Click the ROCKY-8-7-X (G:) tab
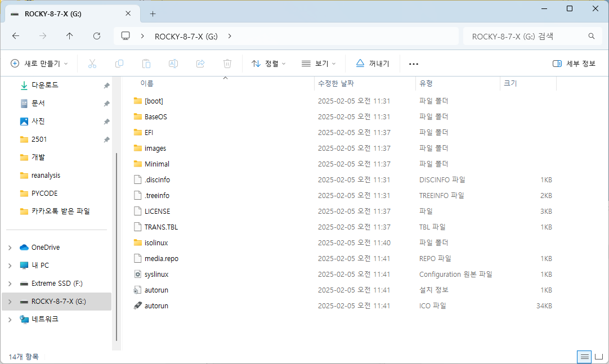Viewport: 609px width, 364px height. [72, 14]
